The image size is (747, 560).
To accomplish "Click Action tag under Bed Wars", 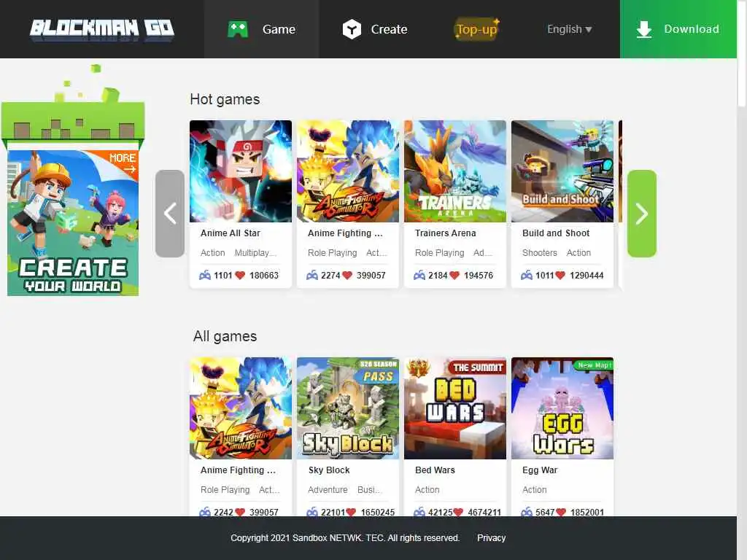I will [x=427, y=490].
